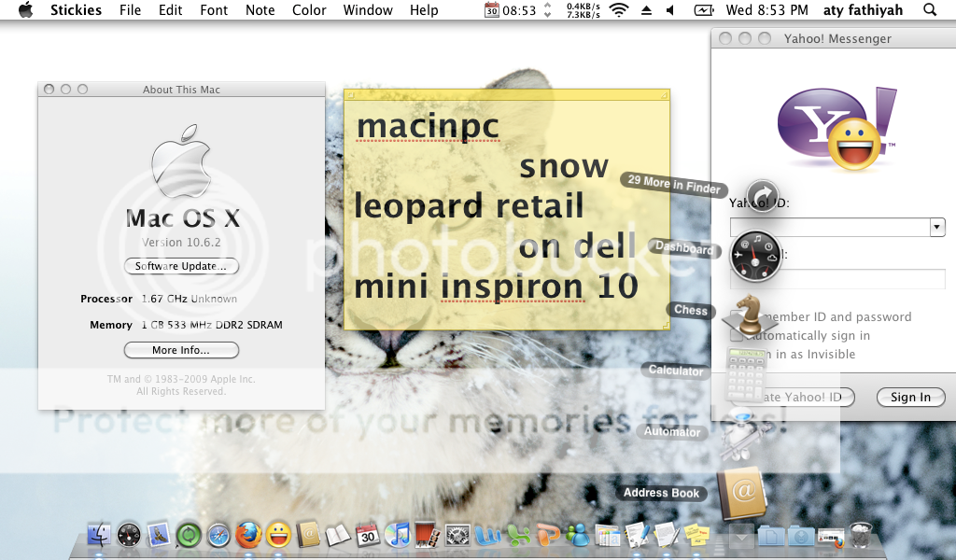
Task: Close the yellow sticky note
Action: click(350, 94)
